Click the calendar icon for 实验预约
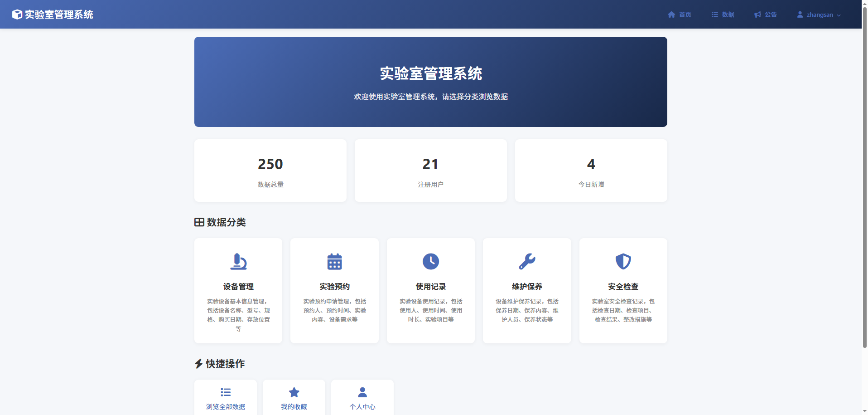The image size is (868, 415). click(x=334, y=262)
